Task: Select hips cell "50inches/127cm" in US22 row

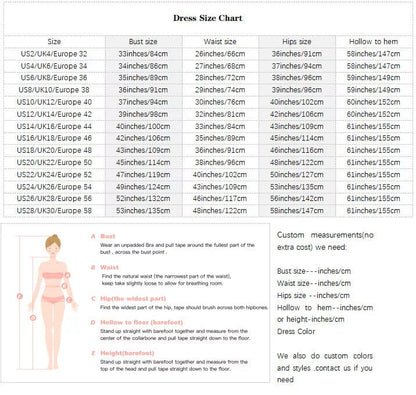Action: tap(297, 175)
